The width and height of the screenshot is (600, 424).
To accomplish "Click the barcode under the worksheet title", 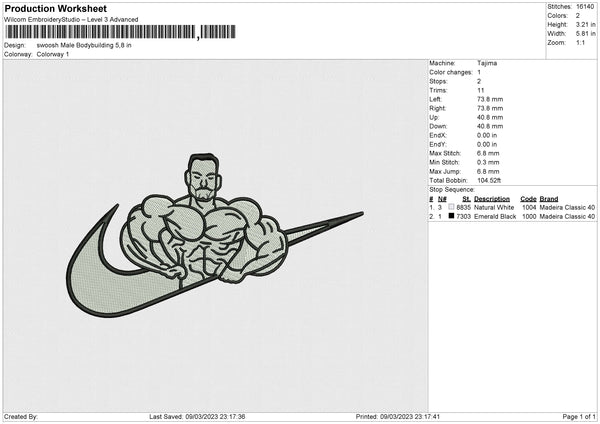I will click(x=120, y=32).
